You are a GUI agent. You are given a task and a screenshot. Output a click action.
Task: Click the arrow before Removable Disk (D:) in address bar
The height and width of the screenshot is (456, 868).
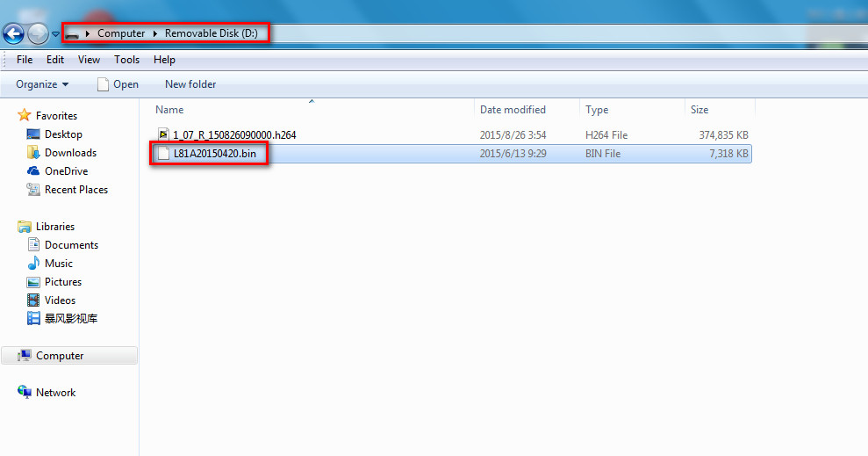(x=156, y=34)
